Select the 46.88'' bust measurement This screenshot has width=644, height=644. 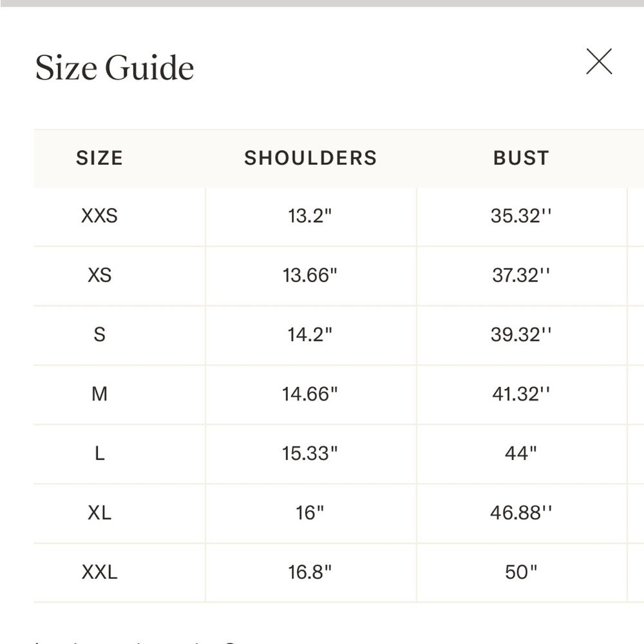[x=521, y=513]
